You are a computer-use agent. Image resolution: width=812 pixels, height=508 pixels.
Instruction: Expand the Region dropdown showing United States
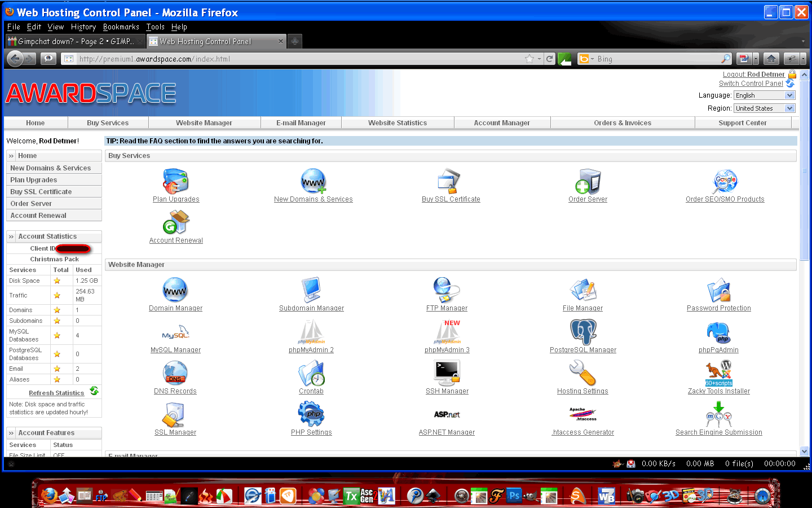click(765, 108)
